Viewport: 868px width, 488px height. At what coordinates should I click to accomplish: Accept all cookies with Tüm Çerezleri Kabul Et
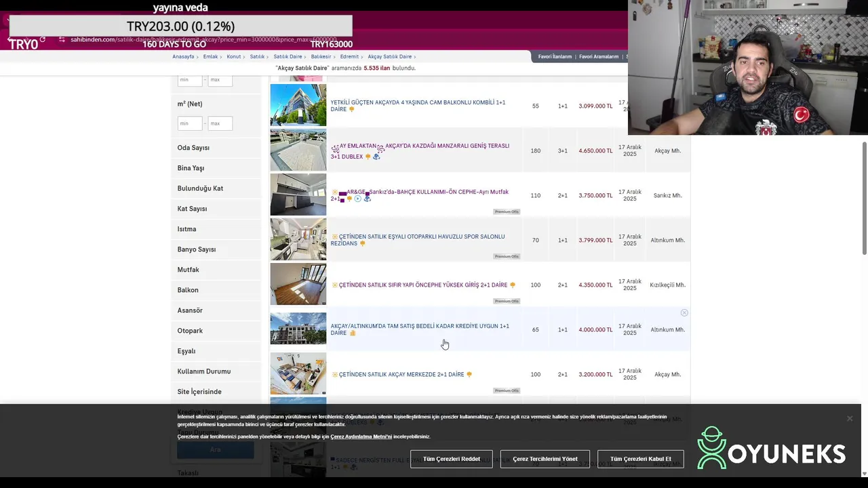(x=640, y=459)
